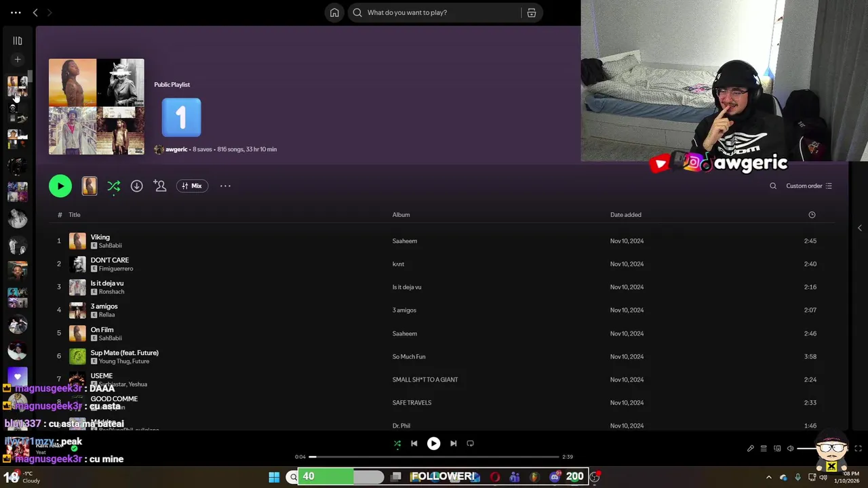The height and width of the screenshot is (488, 868).
Task: Open album SAFE TRAVELS
Action: [x=412, y=403]
